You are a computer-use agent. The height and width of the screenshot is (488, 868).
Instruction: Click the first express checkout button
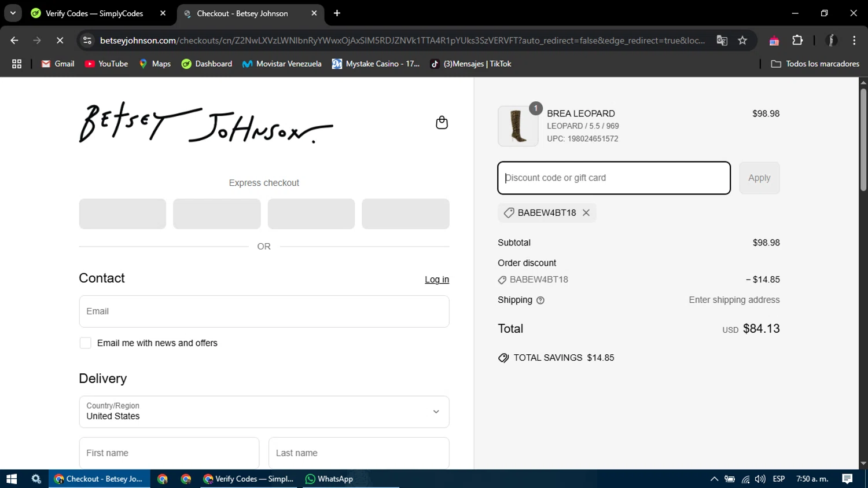(x=123, y=214)
